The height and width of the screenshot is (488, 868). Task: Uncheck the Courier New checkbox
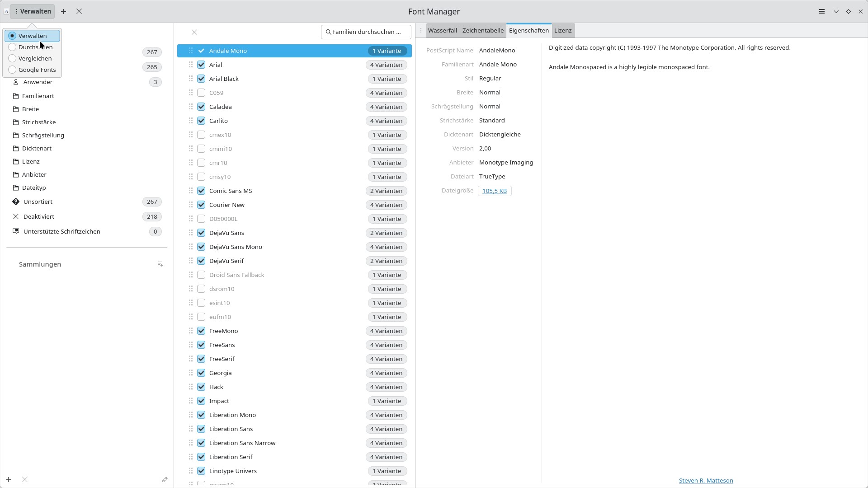pos(201,205)
